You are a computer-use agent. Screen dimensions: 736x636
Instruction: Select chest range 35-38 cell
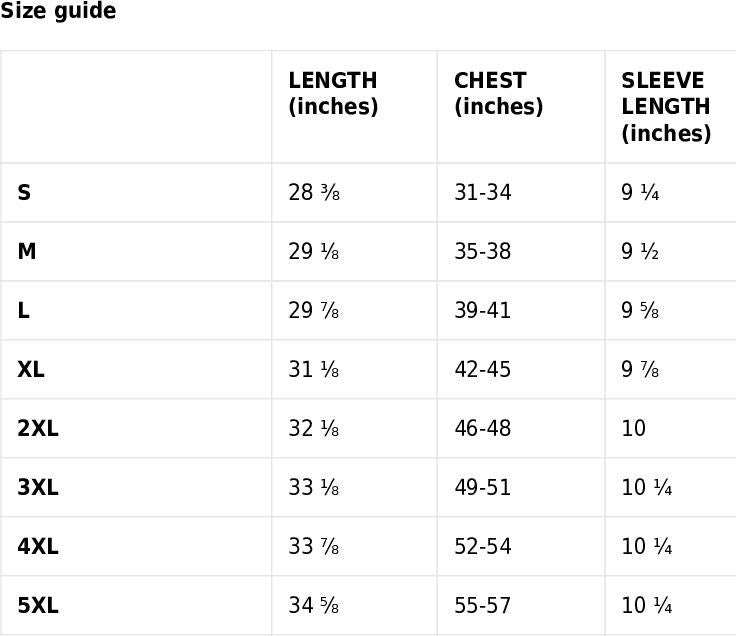[482, 252]
